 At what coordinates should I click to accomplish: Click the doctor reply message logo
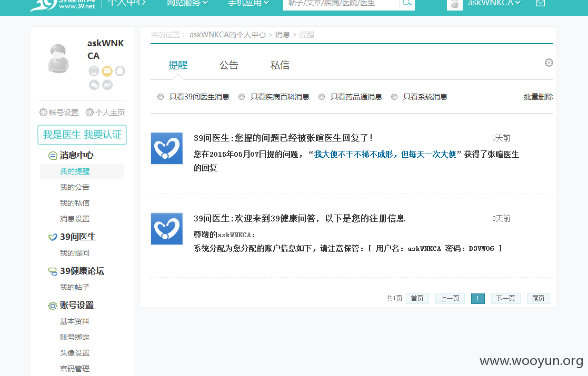tap(167, 148)
